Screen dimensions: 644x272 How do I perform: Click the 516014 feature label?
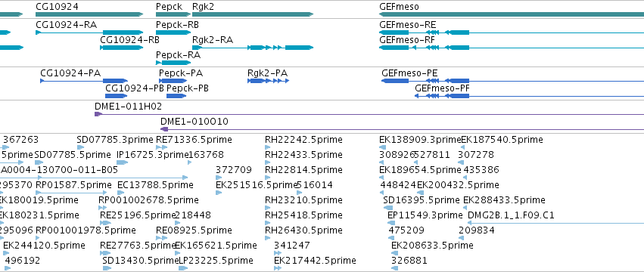[x=315, y=185]
